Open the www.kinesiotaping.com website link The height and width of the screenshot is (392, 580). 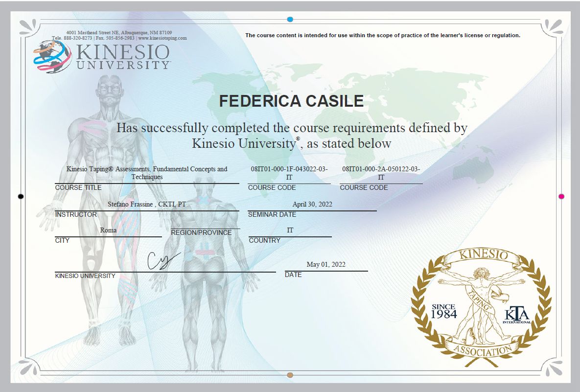pos(162,38)
